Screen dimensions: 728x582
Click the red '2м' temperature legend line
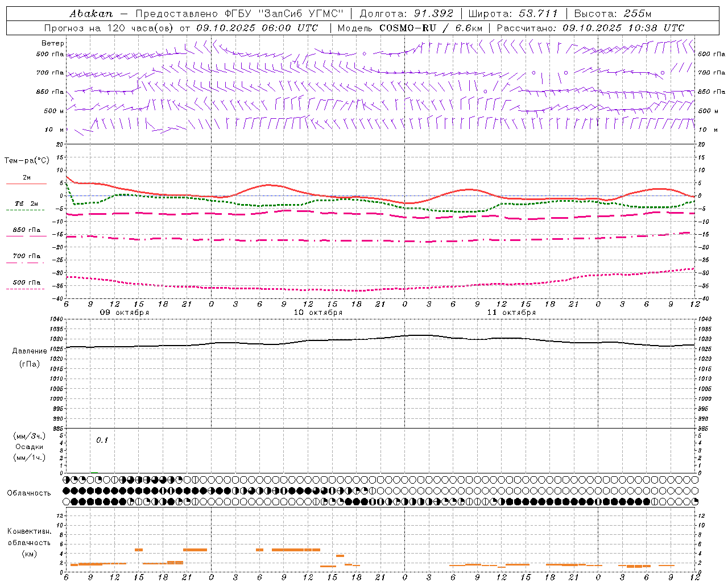pos(26,184)
